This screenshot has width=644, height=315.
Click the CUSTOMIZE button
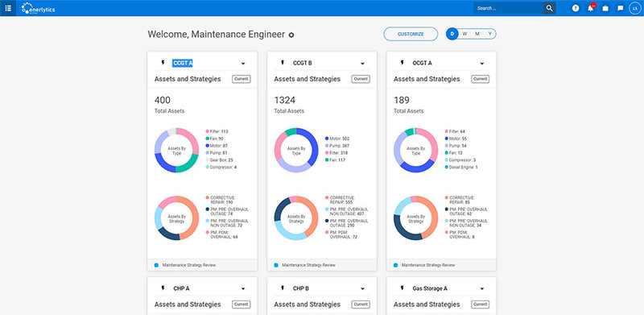[x=411, y=34]
